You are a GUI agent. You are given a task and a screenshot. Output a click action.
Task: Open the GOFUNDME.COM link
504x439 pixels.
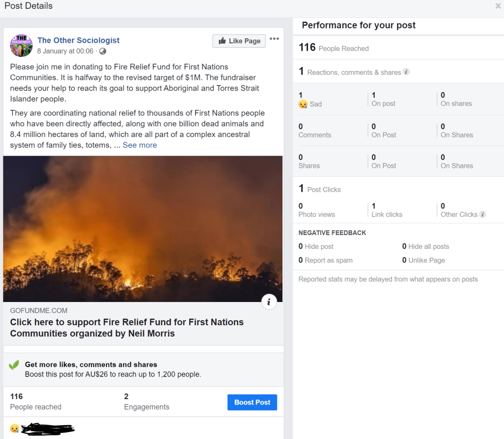38,310
